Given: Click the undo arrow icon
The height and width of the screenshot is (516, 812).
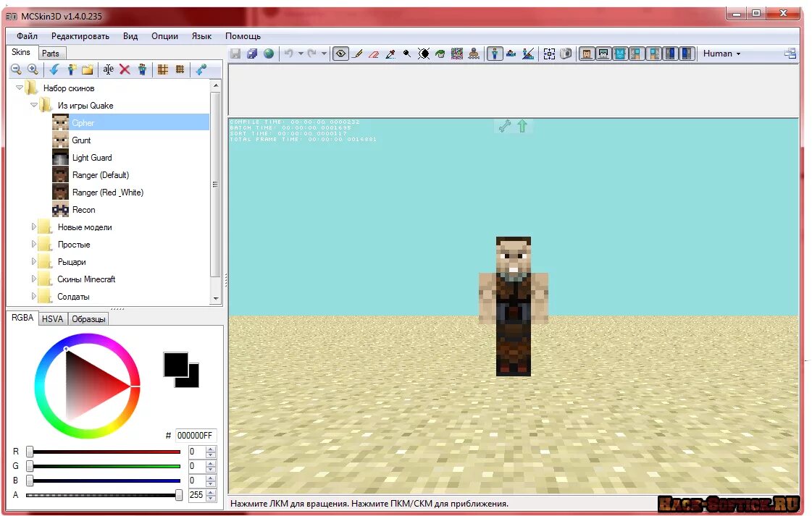Looking at the screenshot, I should [289, 54].
